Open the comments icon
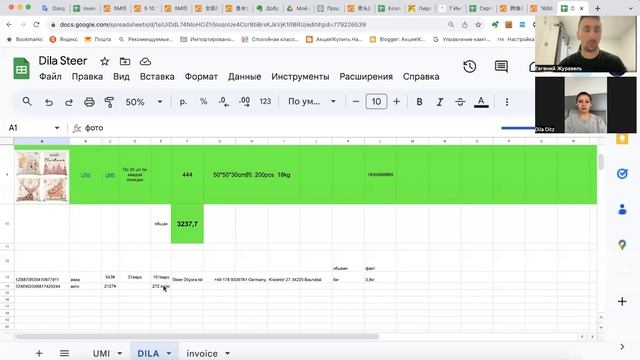The height and width of the screenshot is (360, 640). pos(501,67)
